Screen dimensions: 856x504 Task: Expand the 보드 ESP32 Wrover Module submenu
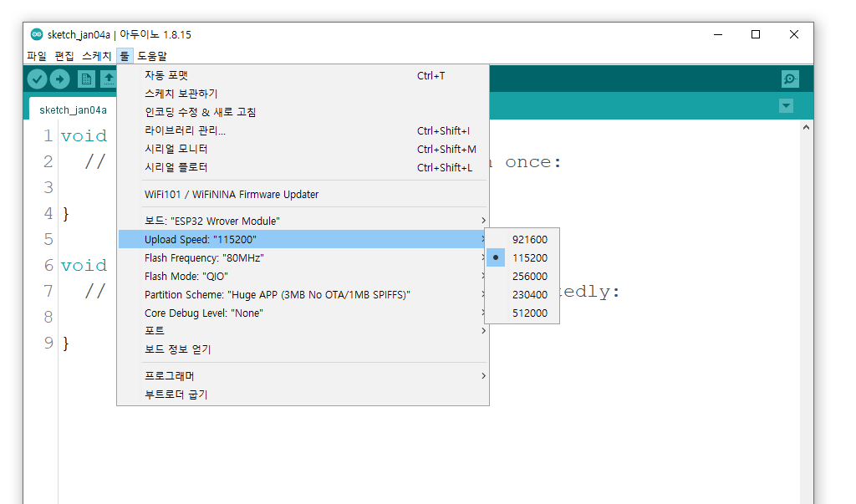303,221
